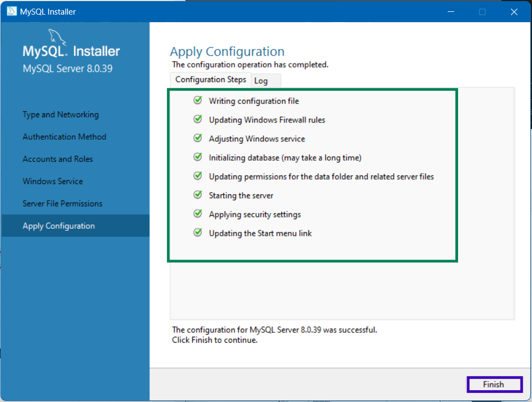
Task: Click the 'MySQL Installer' window title text
Action: click(x=48, y=11)
